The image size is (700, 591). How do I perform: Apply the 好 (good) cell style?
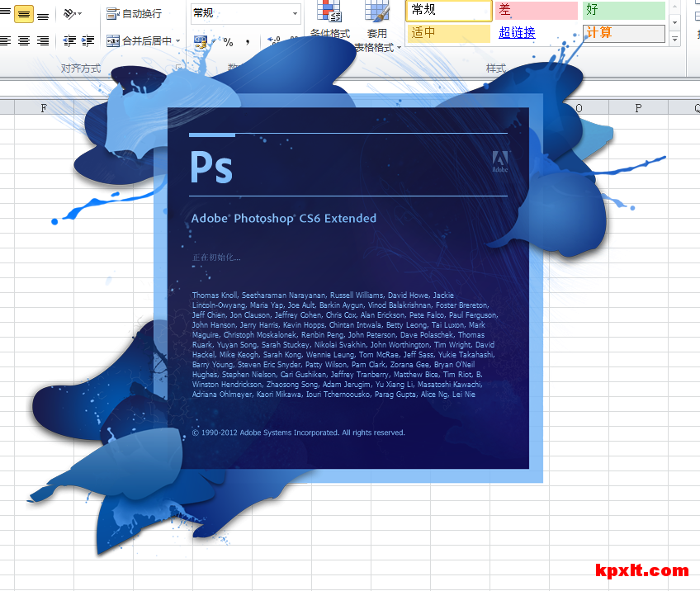623,10
